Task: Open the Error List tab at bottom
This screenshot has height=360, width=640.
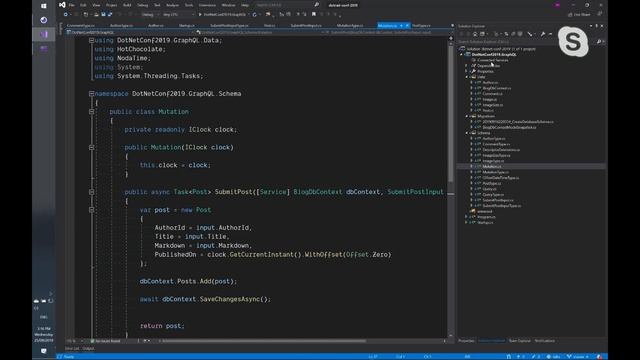Action: (x=72, y=349)
